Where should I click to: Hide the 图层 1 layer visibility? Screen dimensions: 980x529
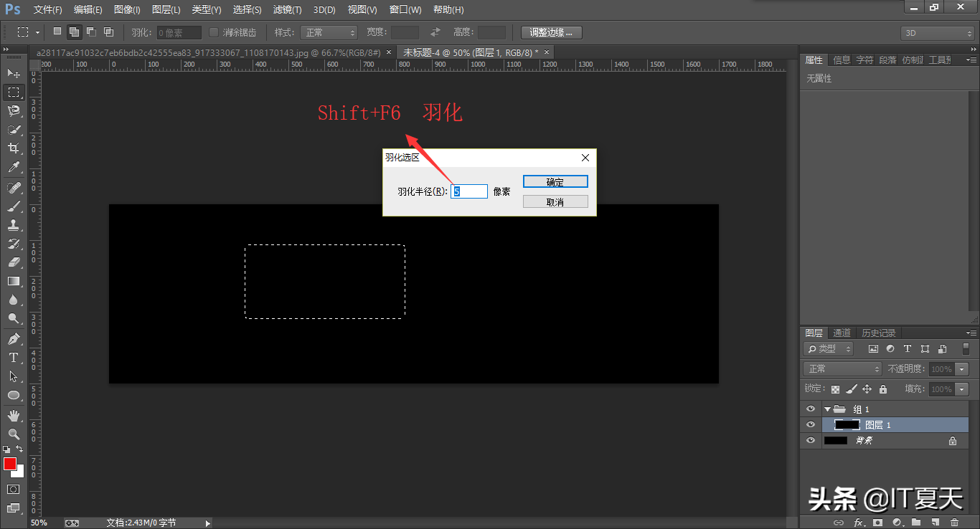click(811, 425)
